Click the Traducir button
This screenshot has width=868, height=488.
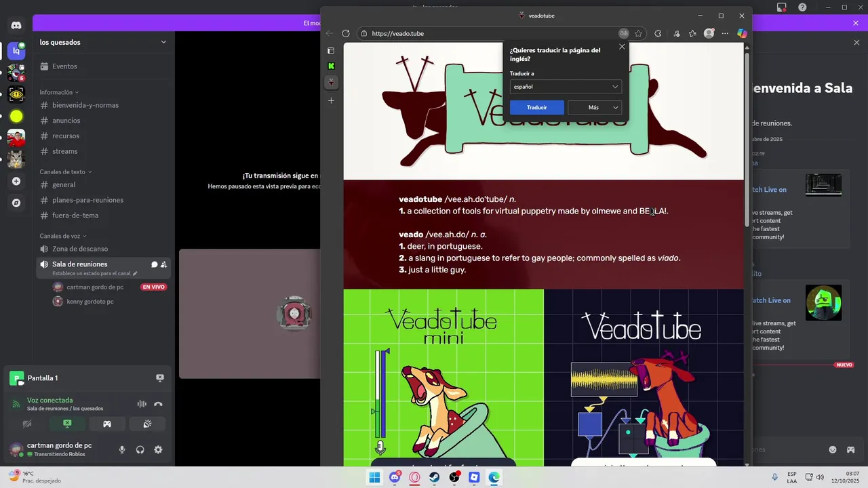536,107
